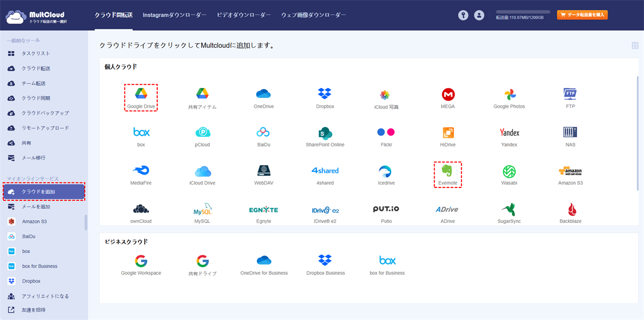Choose Dropbox Business
644x320 pixels.
click(325, 265)
